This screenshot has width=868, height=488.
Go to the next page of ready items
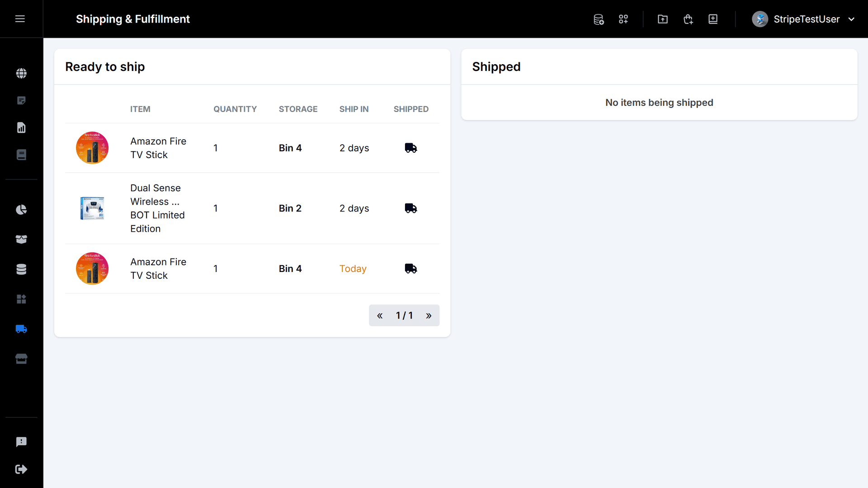pos(429,315)
